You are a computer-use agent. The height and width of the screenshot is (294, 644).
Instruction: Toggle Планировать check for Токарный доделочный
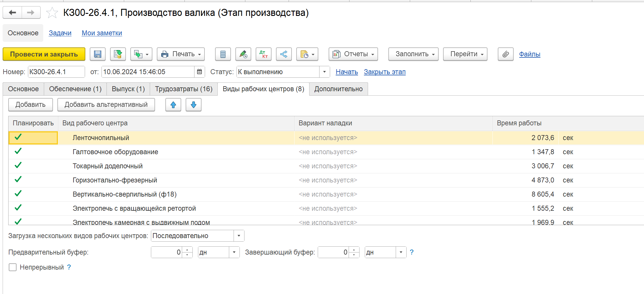pyautogui.click(x=18, y=165)
